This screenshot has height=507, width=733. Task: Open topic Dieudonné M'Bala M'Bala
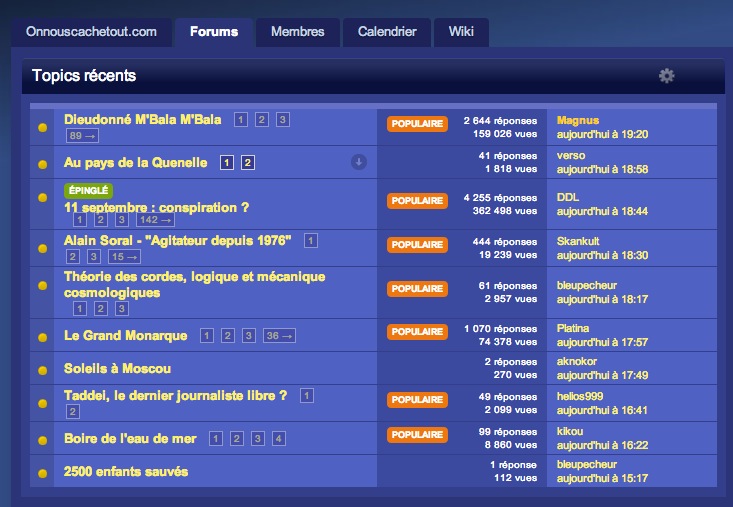tap(143, 120)
